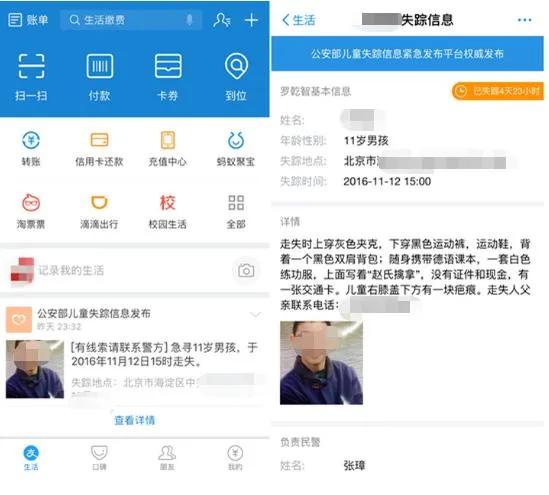Open the 卡券 card wallet icon
Image resolution: width=549 pixels, height=495 pixels.
168,66
